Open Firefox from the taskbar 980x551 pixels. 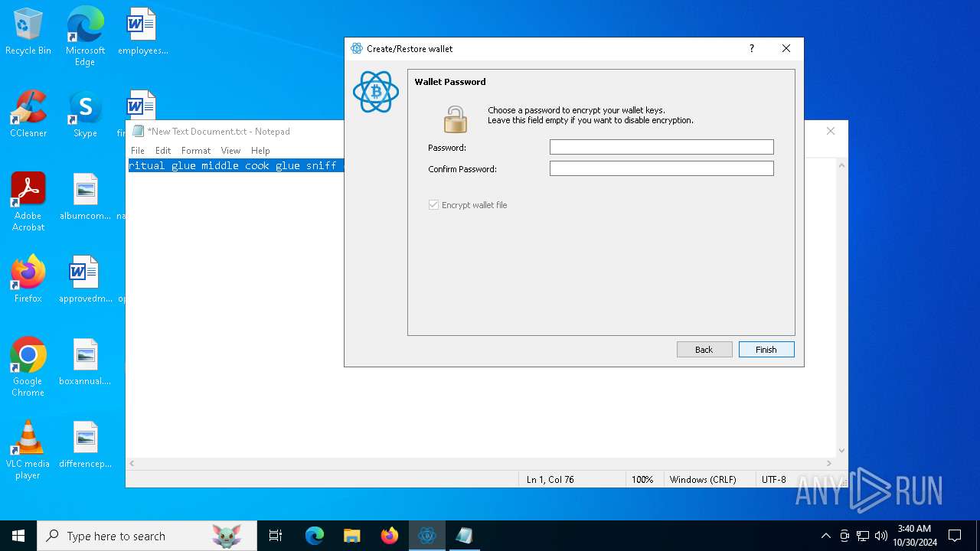[390, 536]
